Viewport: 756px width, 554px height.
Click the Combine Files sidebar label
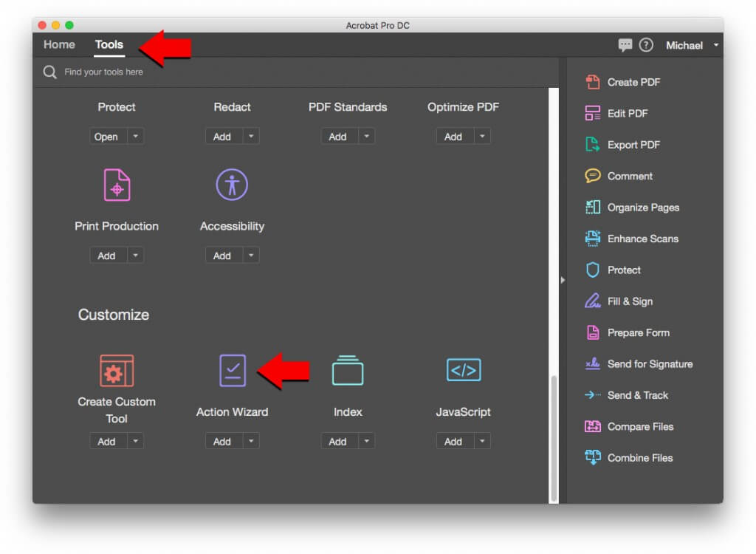(640, 457)
